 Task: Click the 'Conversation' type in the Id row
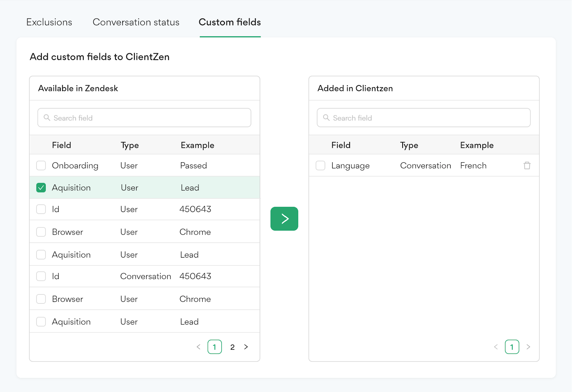coord(146,276)
